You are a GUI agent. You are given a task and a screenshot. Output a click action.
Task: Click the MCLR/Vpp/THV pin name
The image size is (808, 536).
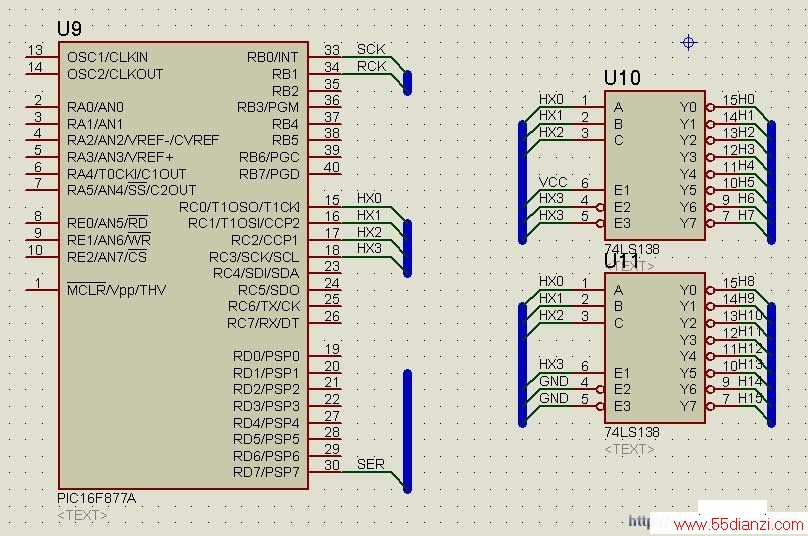coord(116,290)
